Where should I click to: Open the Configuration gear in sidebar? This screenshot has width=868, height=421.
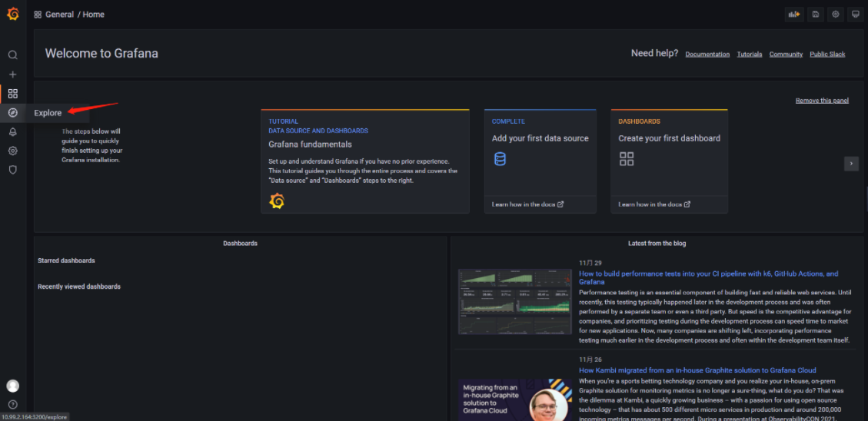[x=13, y=151]
